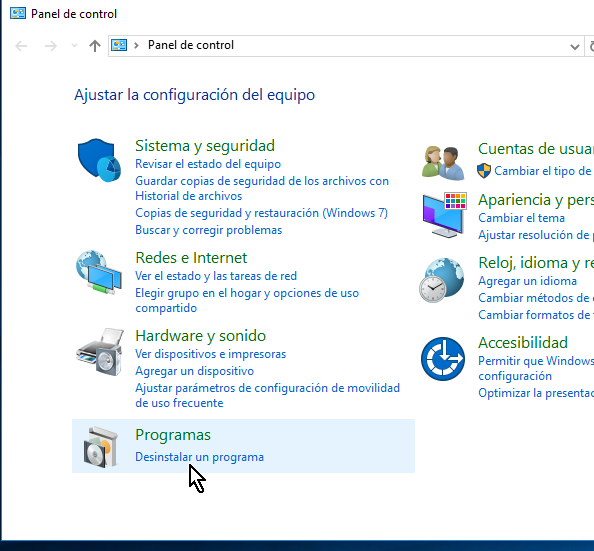This screenshot has height=551, width=594.
Task: Click Agregar un idioma
Action: (527, 281)
